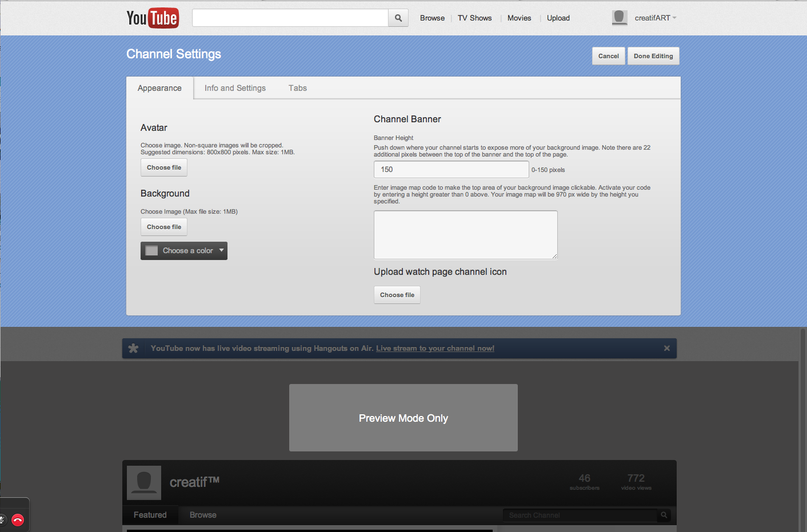807x532 pixels.
Task: Click the 'Banner Height' label
Action: [393, 138]
